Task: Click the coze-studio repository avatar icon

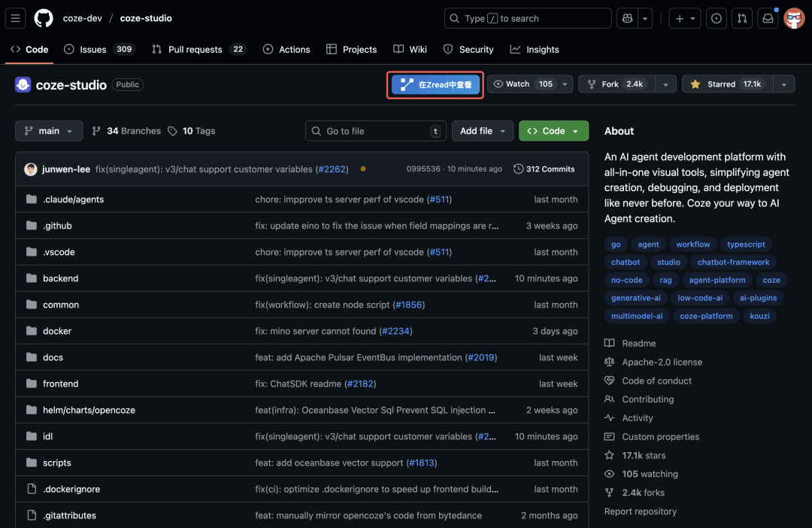Action: point(23,84)
